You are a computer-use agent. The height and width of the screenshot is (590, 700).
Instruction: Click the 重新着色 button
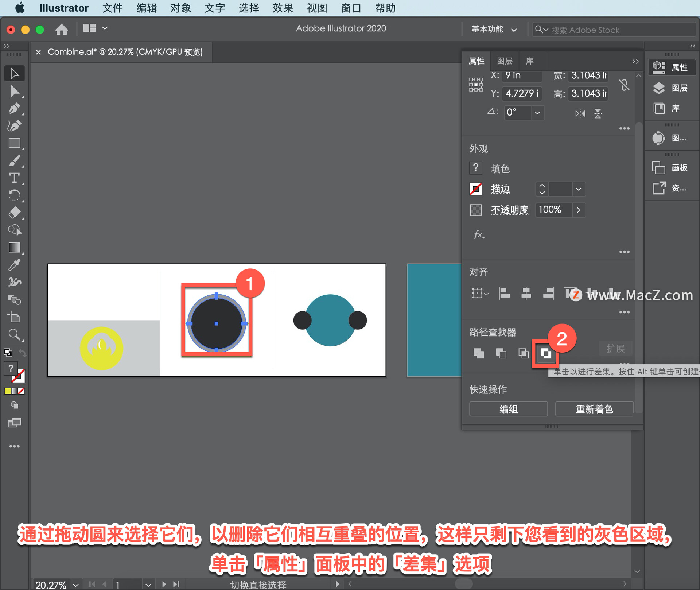tap(594, 409)
